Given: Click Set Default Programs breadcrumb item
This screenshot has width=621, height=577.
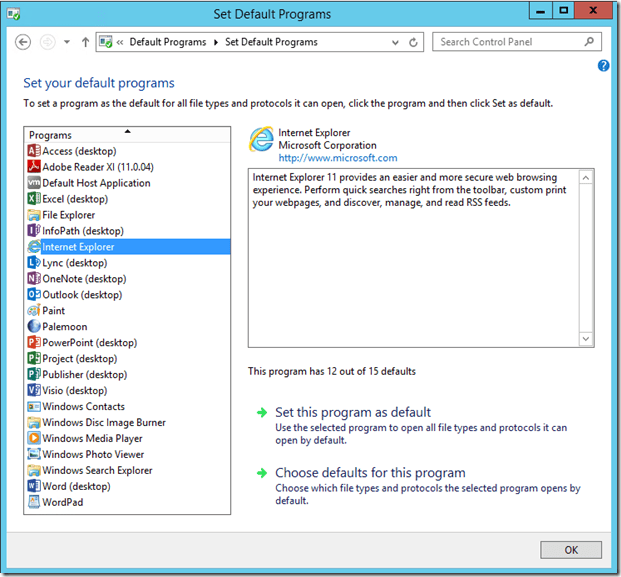Looking at the screenshot, I should pos(271,43).
